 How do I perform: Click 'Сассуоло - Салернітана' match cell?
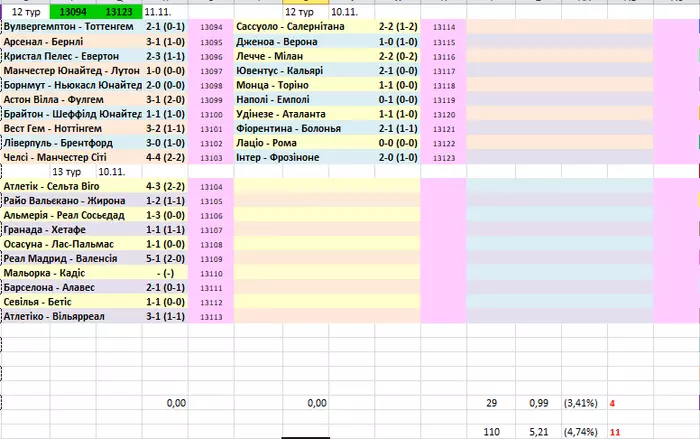pyautogui.click(x=304, y=27)
